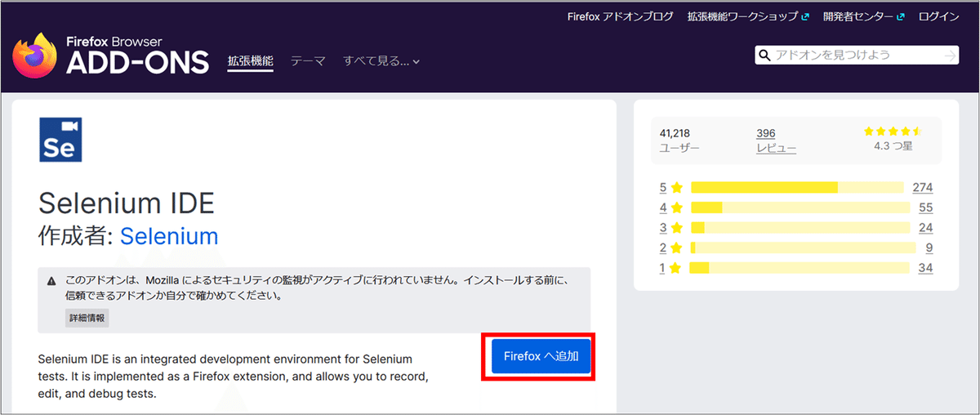Click the star icon in 5-star row
Screen dimensions: 980x415
(677, 187)
